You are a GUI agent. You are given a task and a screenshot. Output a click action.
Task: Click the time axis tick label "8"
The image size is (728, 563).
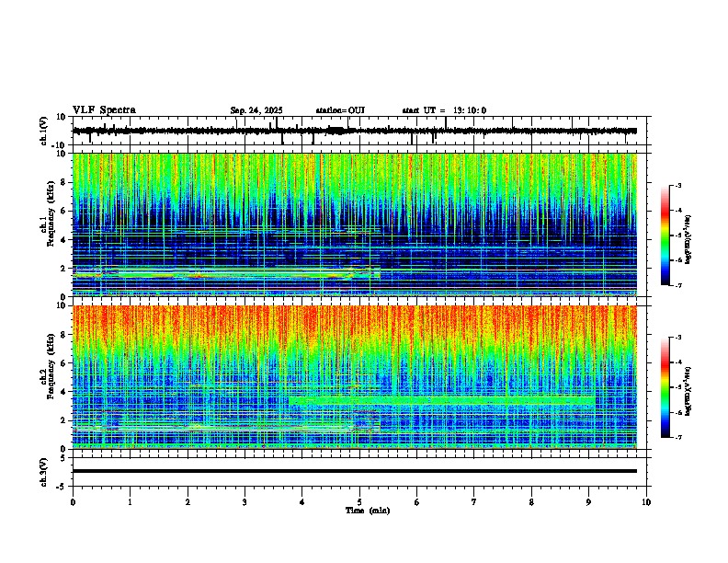531,502
